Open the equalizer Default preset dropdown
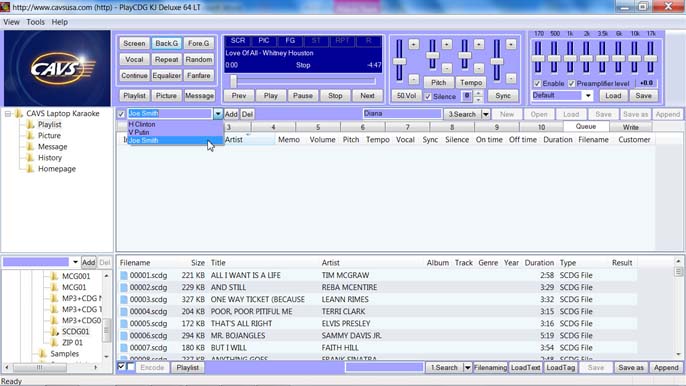686x386 pixels. tap(588, 95)
